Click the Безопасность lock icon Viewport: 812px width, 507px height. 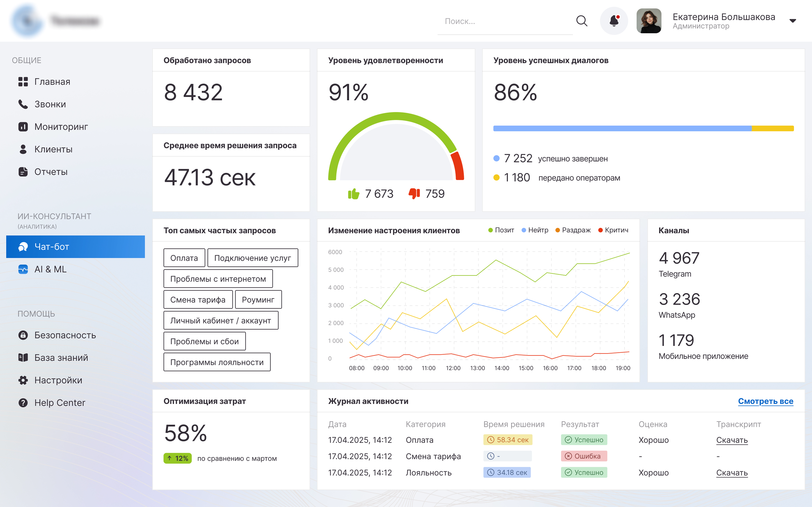pyautogui.click(x=23, y=335)
